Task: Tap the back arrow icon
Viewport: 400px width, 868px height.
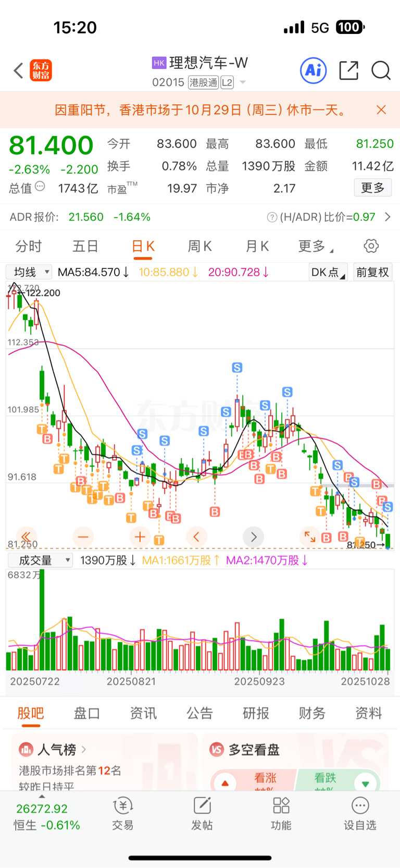Action: 19,70
